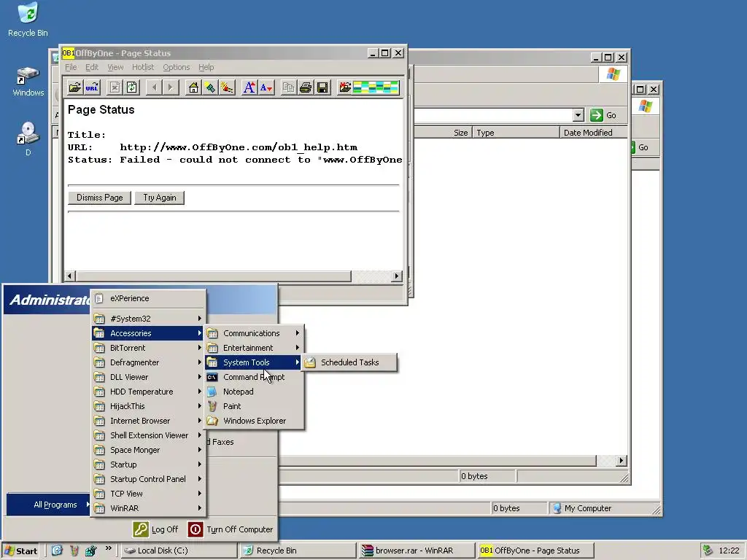Open the Edit menu in OffByOne
The width and height of the screenshot is (747, 560).
tap(91, 67)
